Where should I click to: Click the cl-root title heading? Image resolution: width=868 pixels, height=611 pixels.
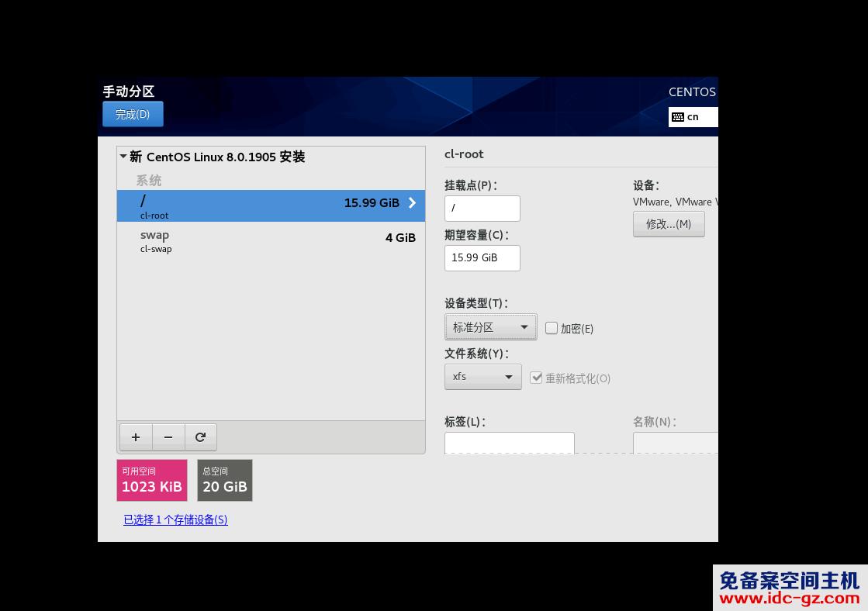coord(464,154)
